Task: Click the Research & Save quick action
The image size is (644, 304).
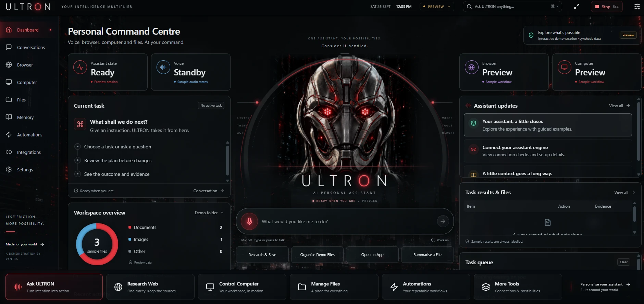Action: (262, 255)
